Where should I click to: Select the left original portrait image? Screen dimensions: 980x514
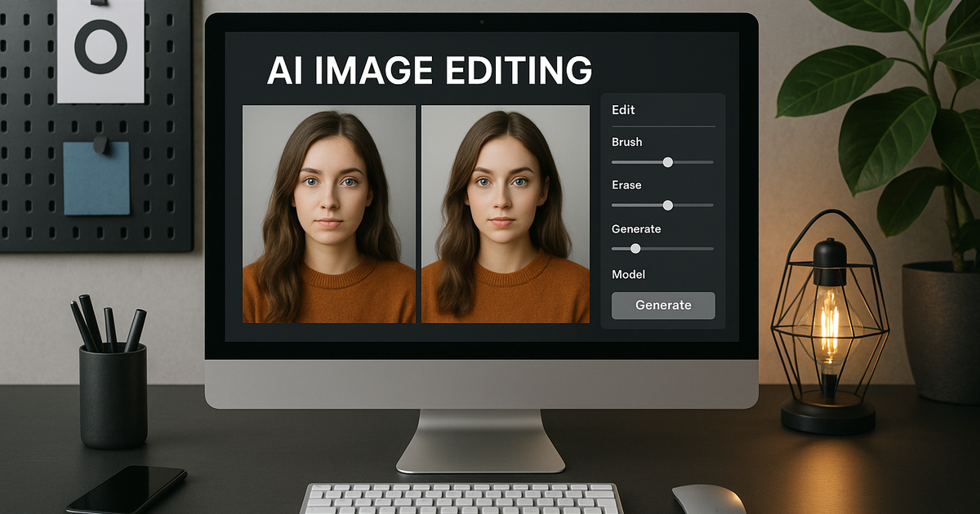(x=329, y=214)
